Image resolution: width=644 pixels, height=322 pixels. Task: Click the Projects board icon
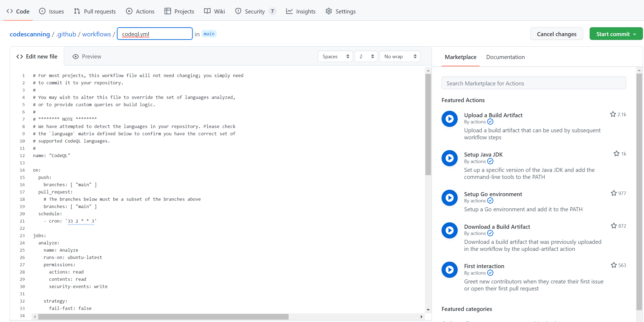click(x=167, y=11)
